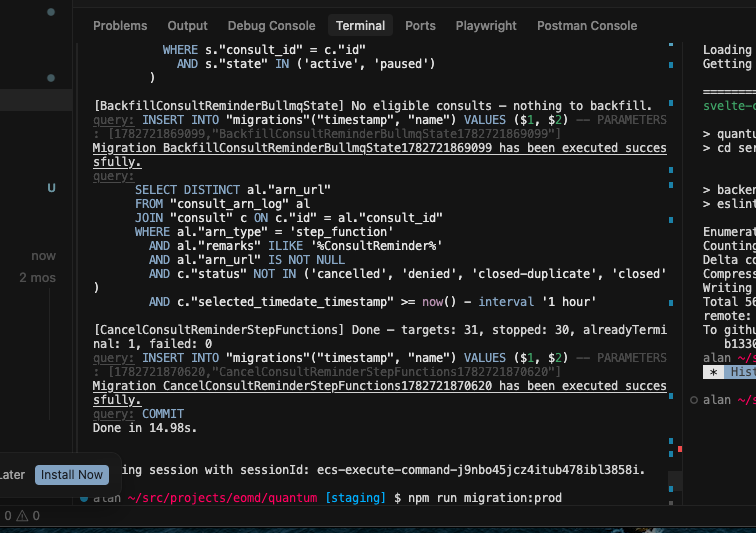Click the blue command dot beside npm run migration:prod

(x=84, y=498)
